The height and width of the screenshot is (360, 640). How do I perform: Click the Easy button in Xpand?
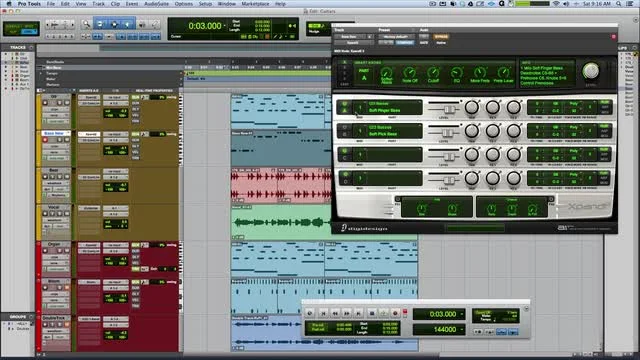(344, 84)
